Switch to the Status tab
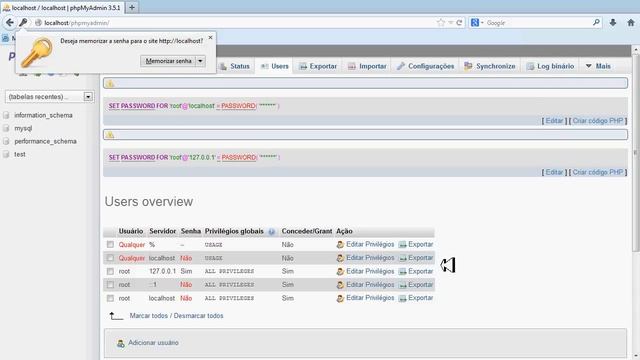This screenshot has width=640, height=360. [235, 66]
